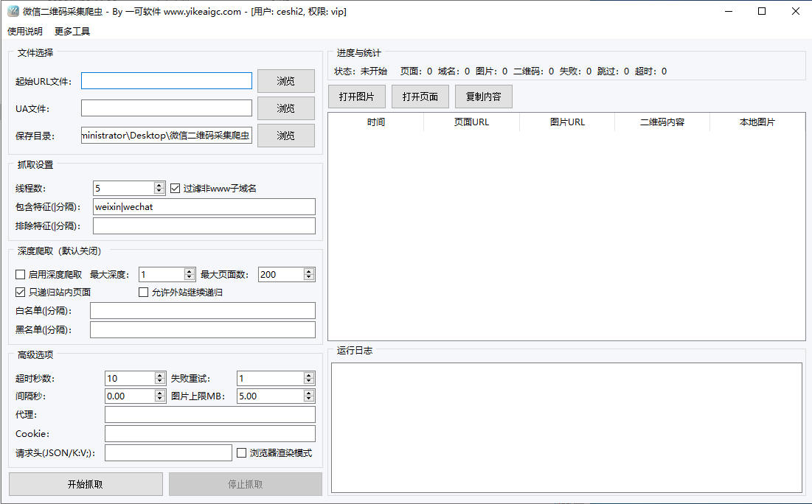812x504 pixels.
Task: Click the 包含特征 field containing weixin|wechat
Action: pyautogui.click(x=204, y=207)
